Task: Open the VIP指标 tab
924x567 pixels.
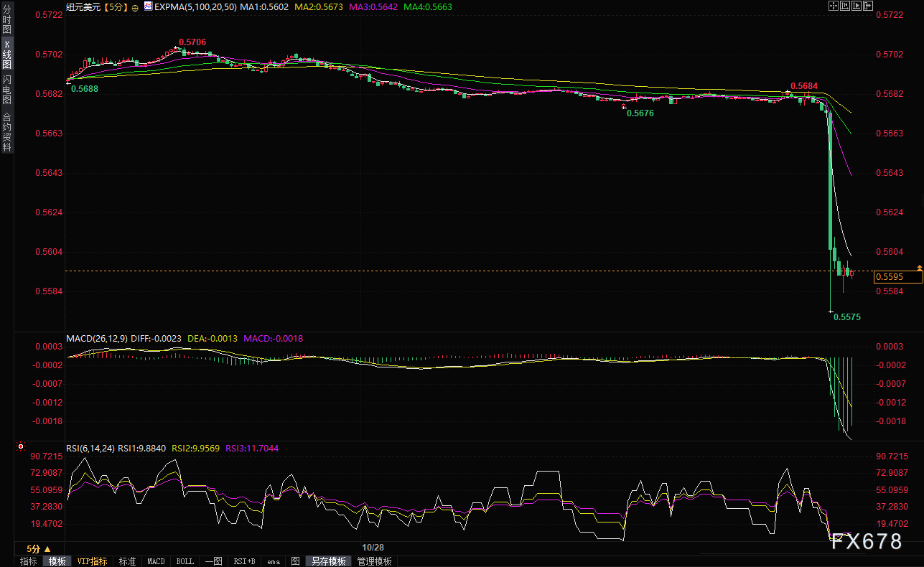Action: (92, 561)
